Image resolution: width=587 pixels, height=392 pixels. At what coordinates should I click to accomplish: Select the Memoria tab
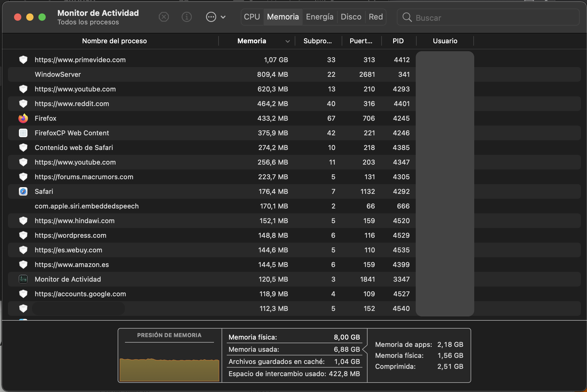tap(283, 17)
